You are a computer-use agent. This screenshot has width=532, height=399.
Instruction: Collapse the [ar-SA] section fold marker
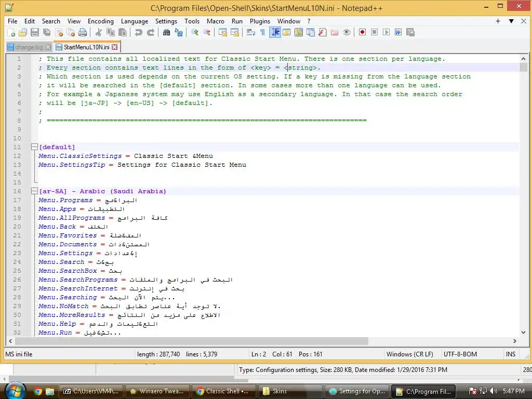click(34, 191)
